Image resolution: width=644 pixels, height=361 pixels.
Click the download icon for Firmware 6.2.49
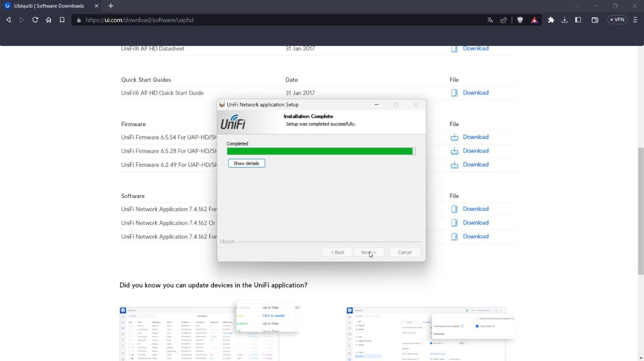(x=454, y=165)
